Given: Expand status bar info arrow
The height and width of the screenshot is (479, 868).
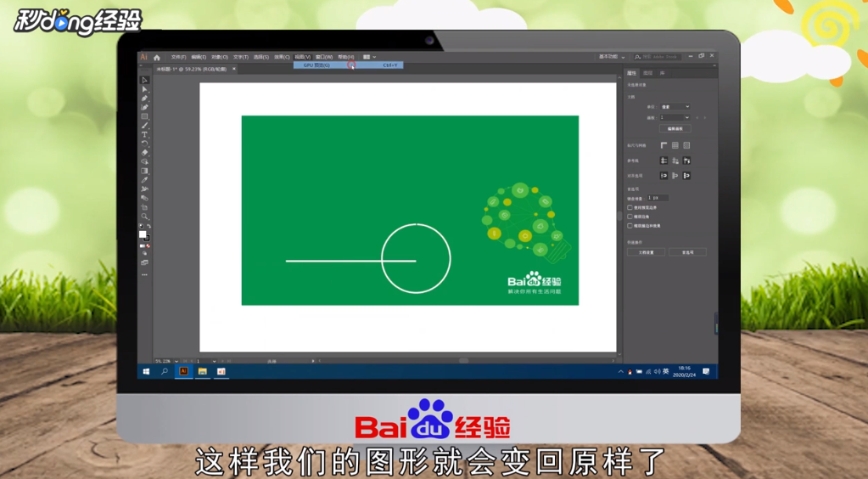Looking at the screenshot, I should (313, 361).
